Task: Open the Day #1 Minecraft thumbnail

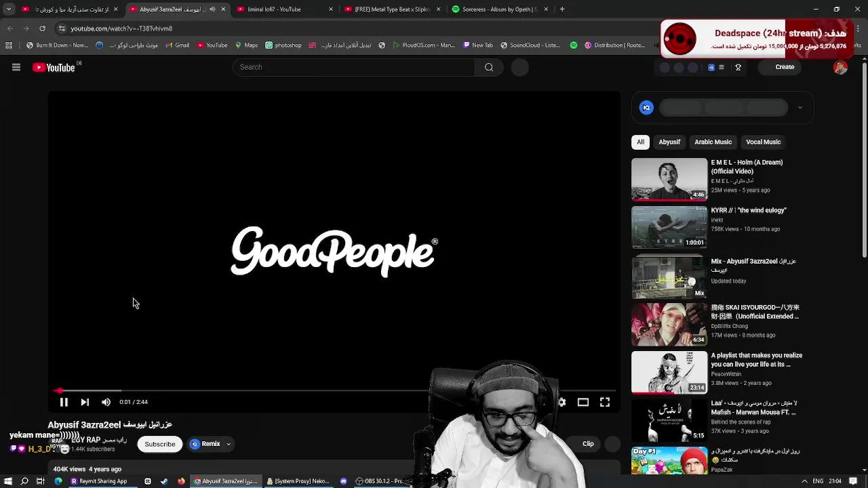Action: (x=669, y=460)
